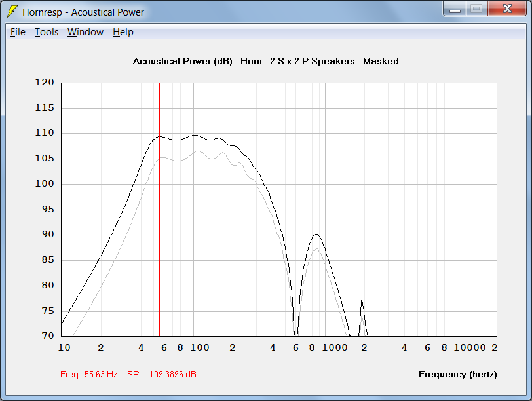Open the Help menu

[123, 32]
